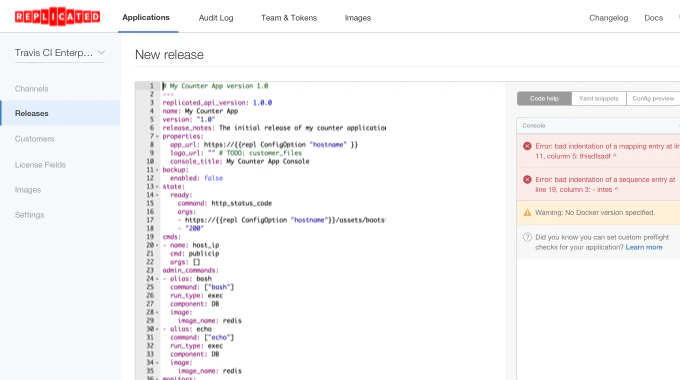Click the 'console_title: My Counter App Console' line
The width and height of the screenshot is (680, 380).
pyautogui.click(x=239, y=161)
